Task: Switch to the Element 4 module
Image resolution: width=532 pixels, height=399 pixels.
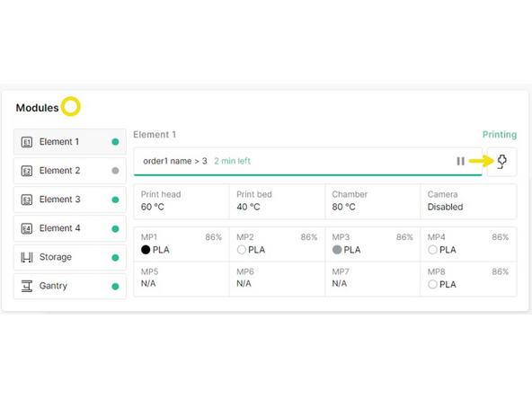Action: coord(70,228)
